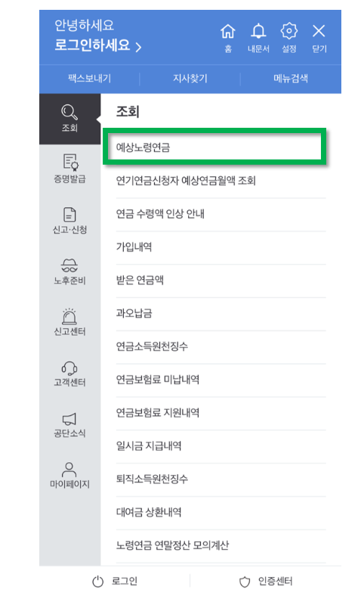Open the 내문서 bell icon
This screenshot has width=364, height=611.
click(x=258, y=31)
